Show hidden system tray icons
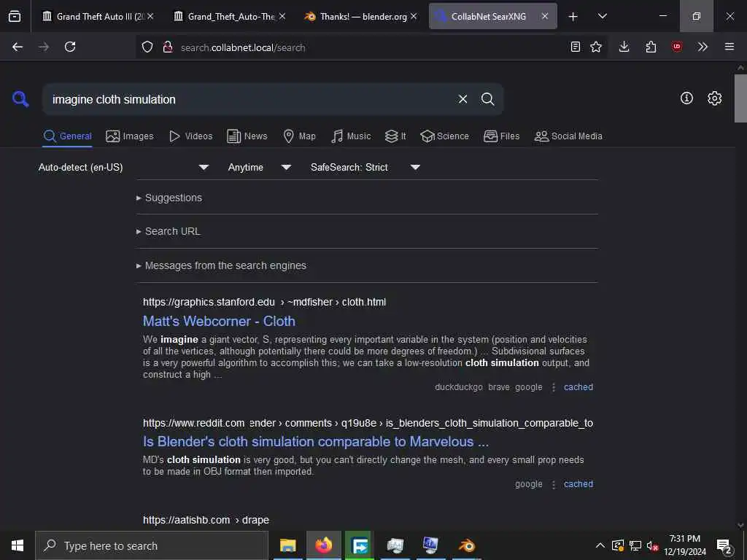Image resolution: width=747 pixels, height=560 pixels. (600, 545)
